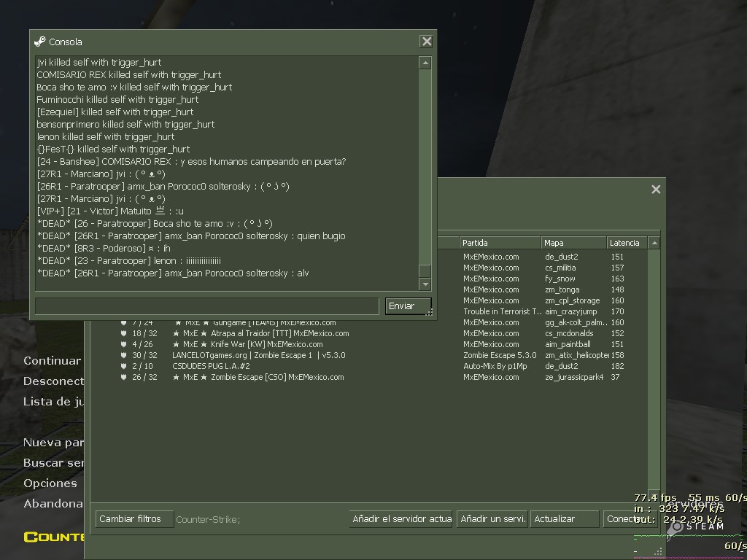
Task: Click the fy_snow map cell
Action: click(x=560, y=279)
